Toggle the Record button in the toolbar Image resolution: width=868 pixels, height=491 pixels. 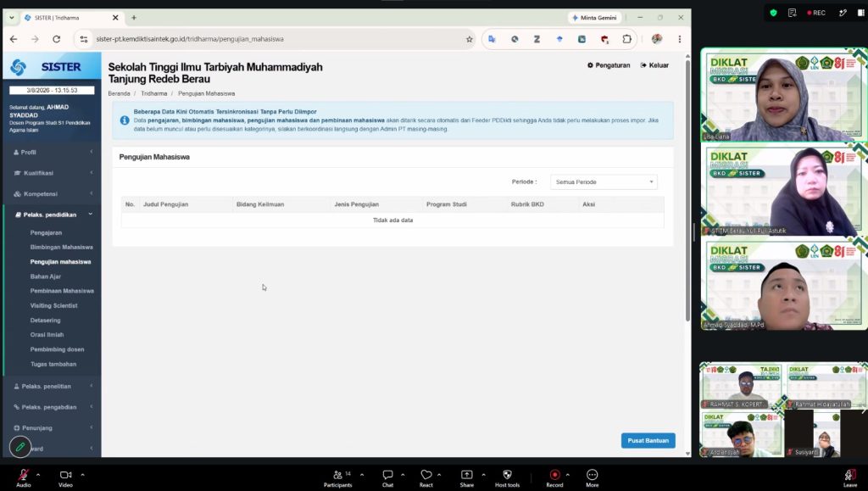554,475
